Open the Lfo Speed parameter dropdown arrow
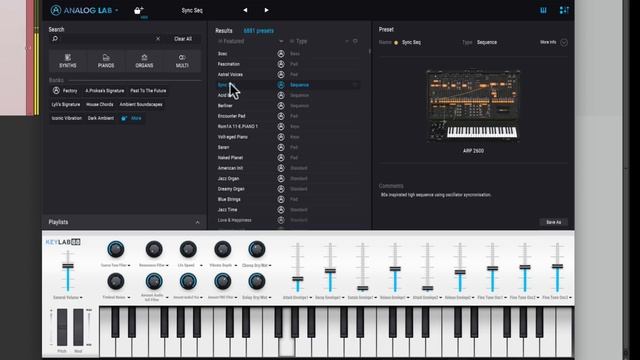Screen dimensions: 640x360 pos(201,265)
